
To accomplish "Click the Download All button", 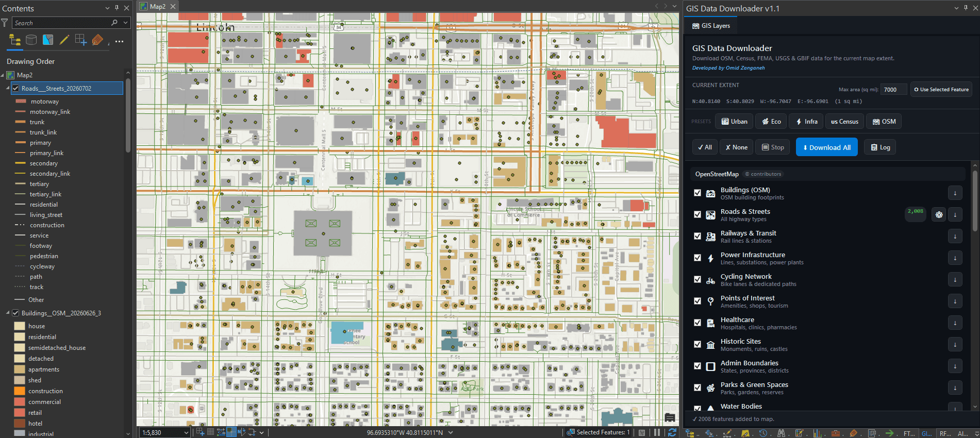I will pyautogui.click(x=826, y=147).
